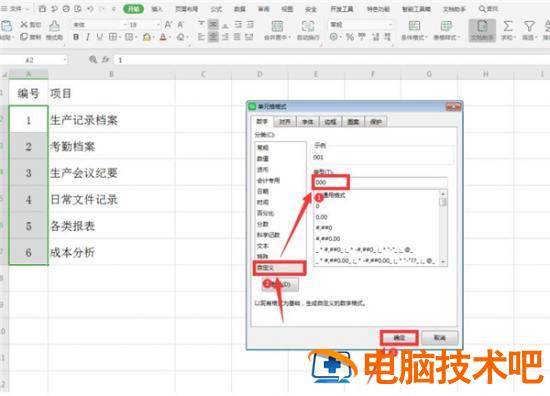The image size is (550, 396).
Task: Open the font size dropdown showing 18
Action: tap(158, 25)
